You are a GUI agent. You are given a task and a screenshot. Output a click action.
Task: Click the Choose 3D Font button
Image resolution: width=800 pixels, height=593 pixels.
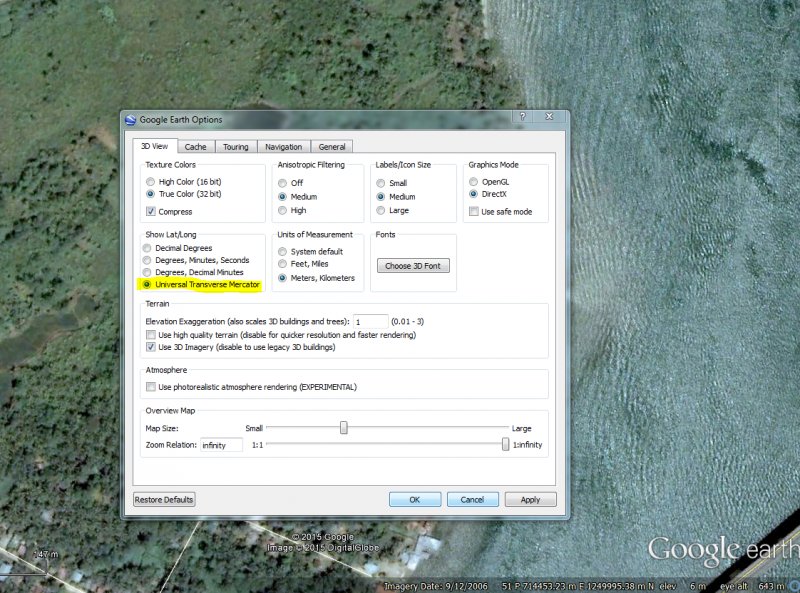(413, 266)
